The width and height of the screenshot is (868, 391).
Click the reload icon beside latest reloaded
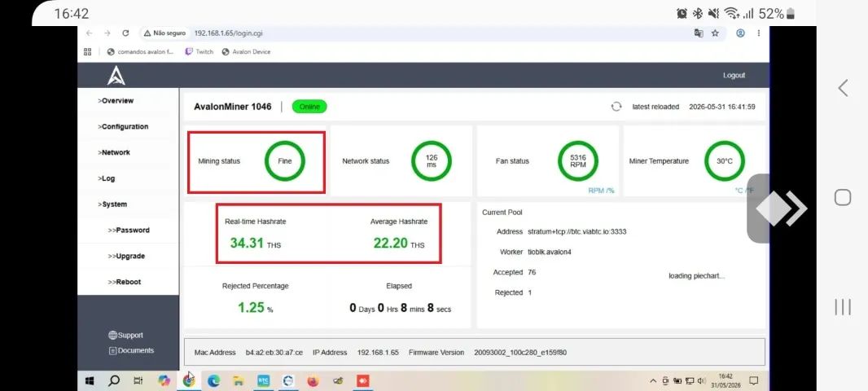[x=616, y=107]
